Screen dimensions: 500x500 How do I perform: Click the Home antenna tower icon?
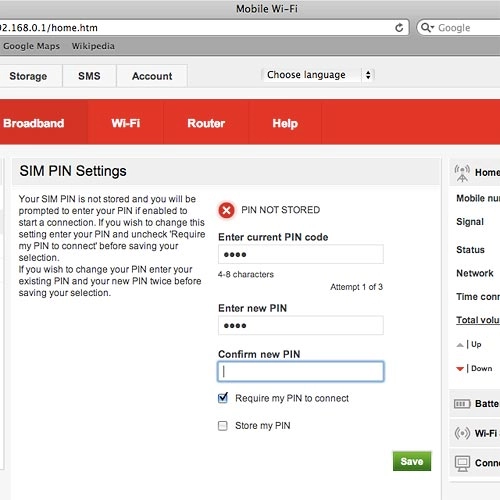point(462,173)
